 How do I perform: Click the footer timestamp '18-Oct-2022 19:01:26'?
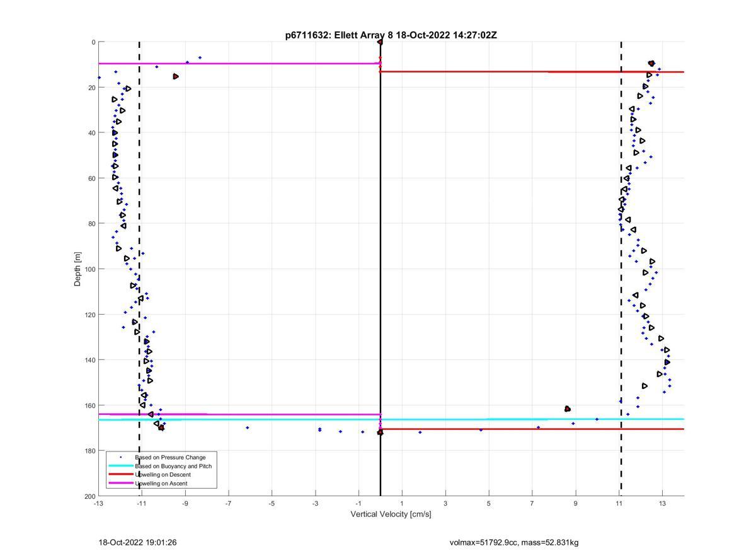(137, 542)
